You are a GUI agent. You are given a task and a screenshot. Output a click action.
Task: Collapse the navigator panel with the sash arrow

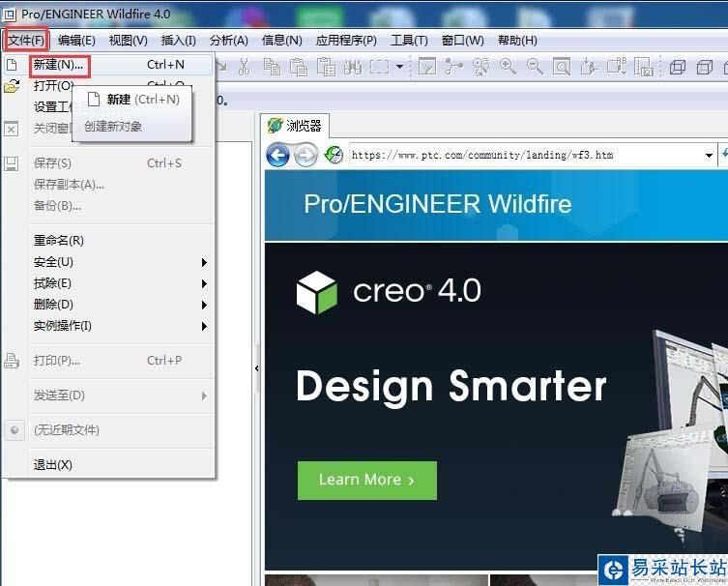257,368
